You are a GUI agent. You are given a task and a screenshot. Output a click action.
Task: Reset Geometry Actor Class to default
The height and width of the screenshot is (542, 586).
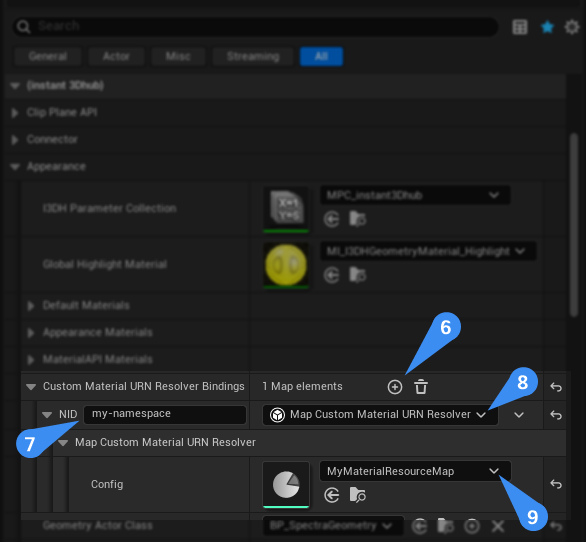tap(556, 526)
